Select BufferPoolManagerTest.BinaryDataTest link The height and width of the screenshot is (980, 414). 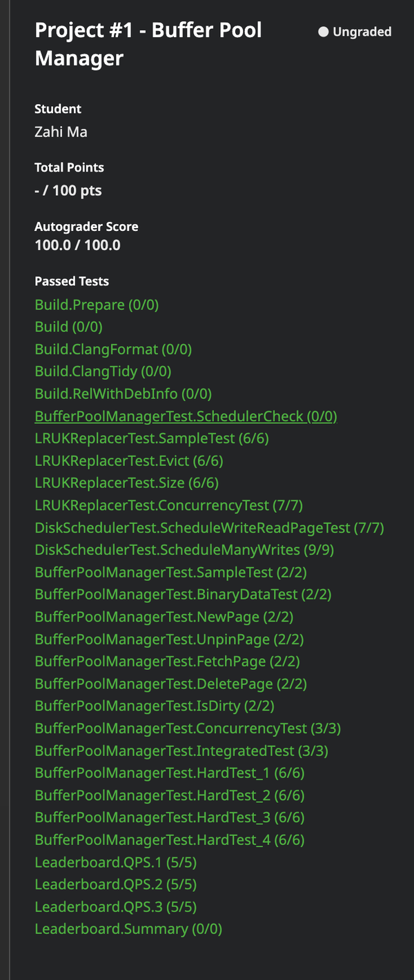point(168,594)
